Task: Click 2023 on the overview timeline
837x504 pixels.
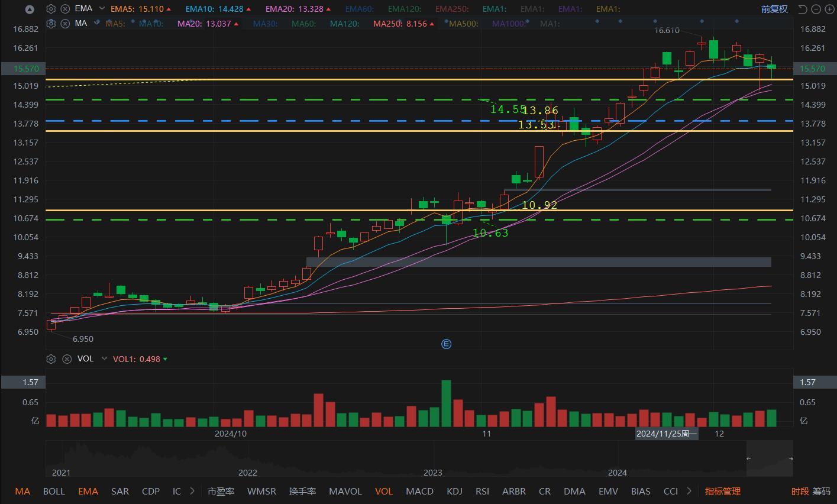Action: [x=433, y=473]
